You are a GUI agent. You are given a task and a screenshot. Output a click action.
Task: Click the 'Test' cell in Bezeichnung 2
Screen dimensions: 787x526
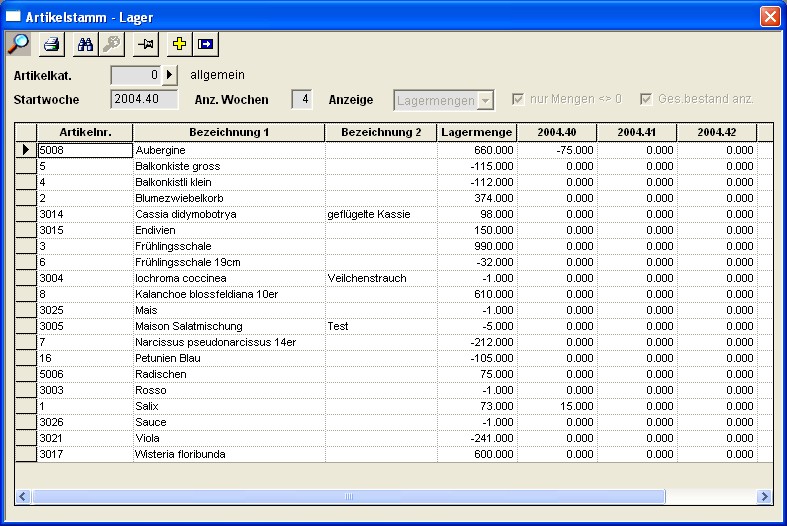pos(381,326)
